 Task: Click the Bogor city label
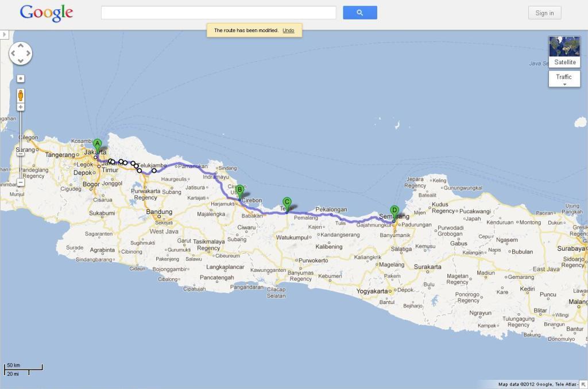[91, 184]
